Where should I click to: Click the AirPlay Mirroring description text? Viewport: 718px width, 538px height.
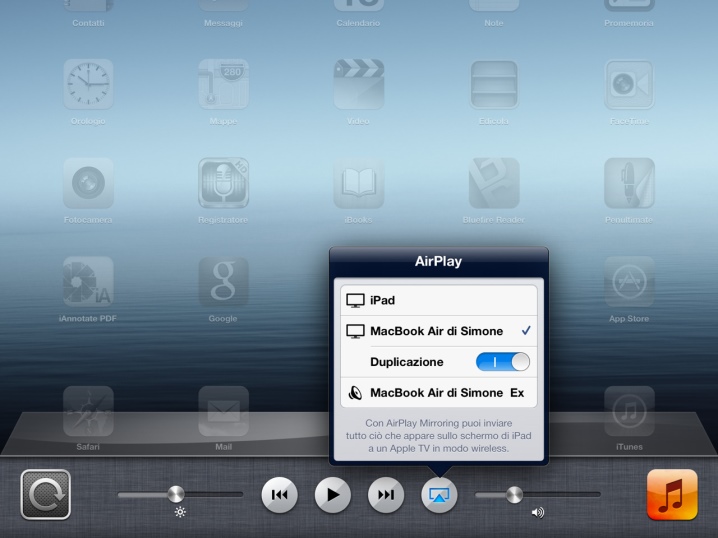click(x=439, y=435)
